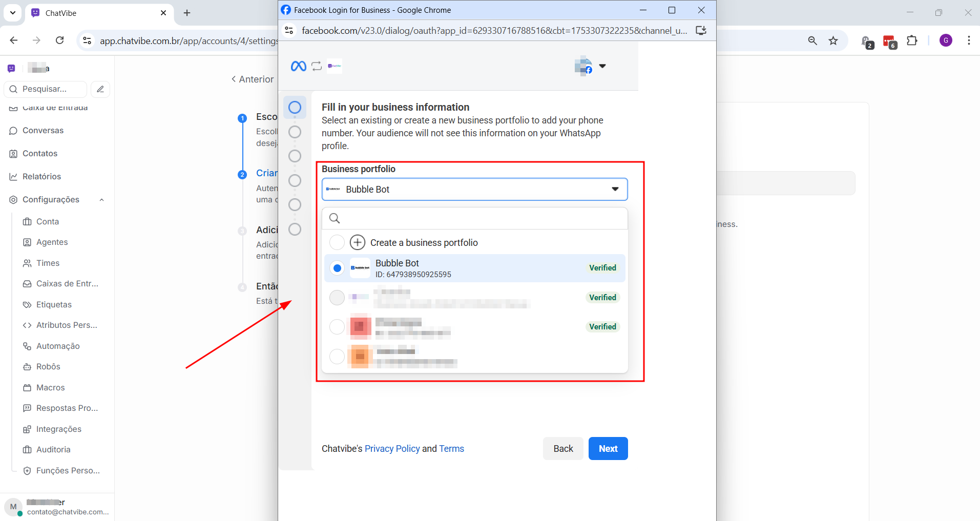Click the Meta logo in dialog header

click(299, 66)
